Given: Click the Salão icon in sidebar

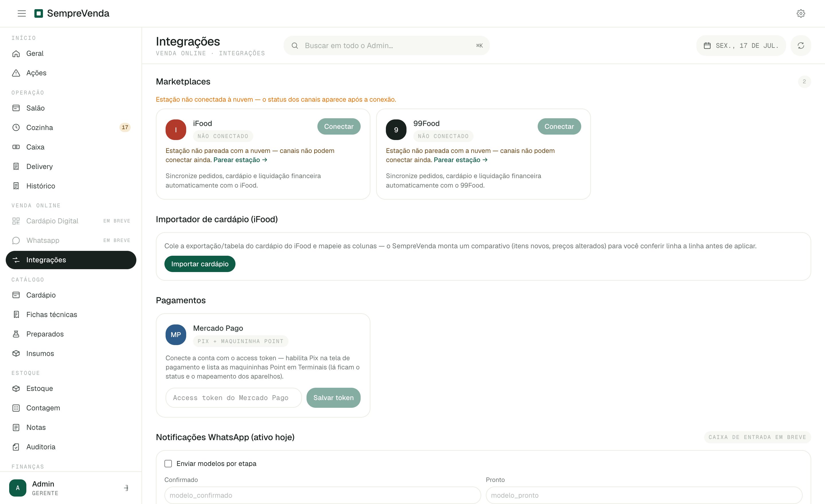Looking at the screenshot, I should (16, 108).
